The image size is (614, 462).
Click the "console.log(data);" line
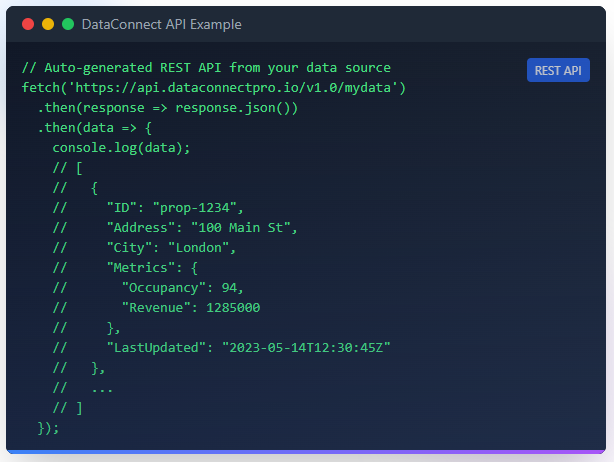(121, 148)
